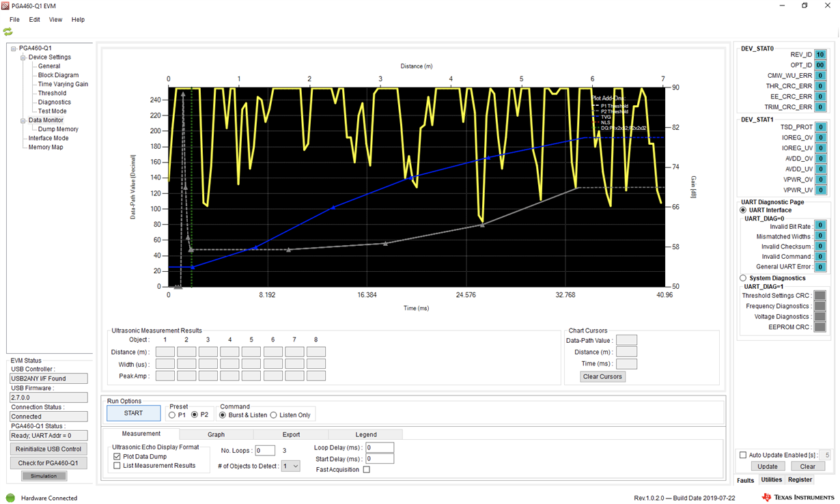Click the VPWR_OV flag indicator
Screen dimensions: 840x504
pos(820,180)
